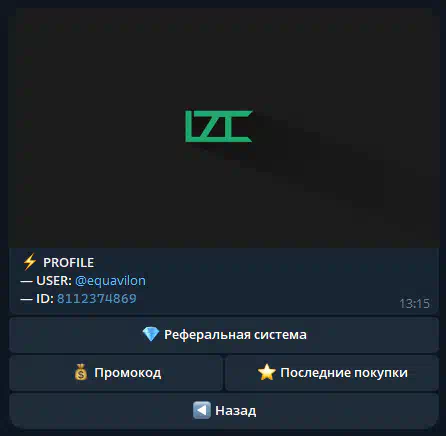The width and height of the screenshot is (446, 436).
Task: Open the Реферальная система button
Action: click(x=224, y=335)
